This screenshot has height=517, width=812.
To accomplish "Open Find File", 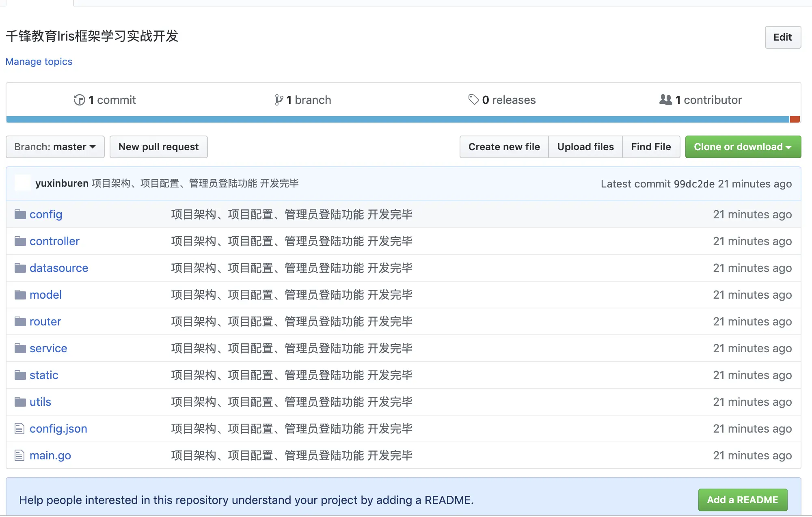I will tap(651, 147).
